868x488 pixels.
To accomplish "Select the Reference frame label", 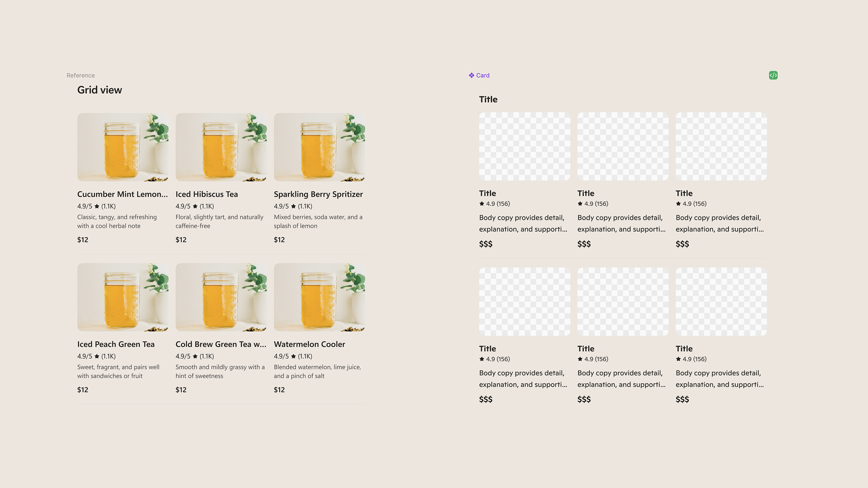I will click(80, 75).
